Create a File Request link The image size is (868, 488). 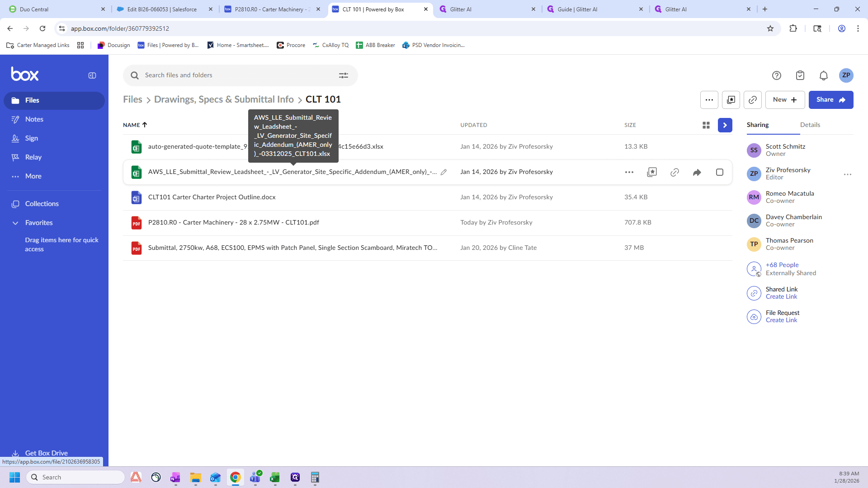[x=781, y=320]
